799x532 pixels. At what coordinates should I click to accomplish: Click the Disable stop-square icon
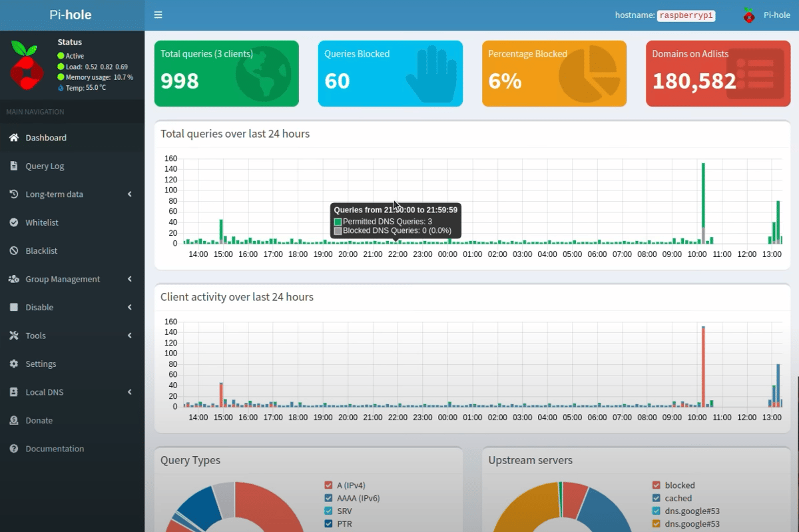[13, 308]
